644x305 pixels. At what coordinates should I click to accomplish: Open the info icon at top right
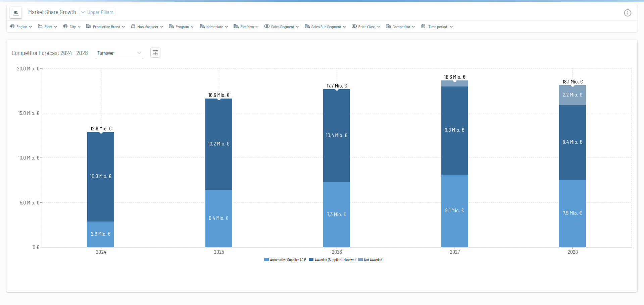(627, 13)
